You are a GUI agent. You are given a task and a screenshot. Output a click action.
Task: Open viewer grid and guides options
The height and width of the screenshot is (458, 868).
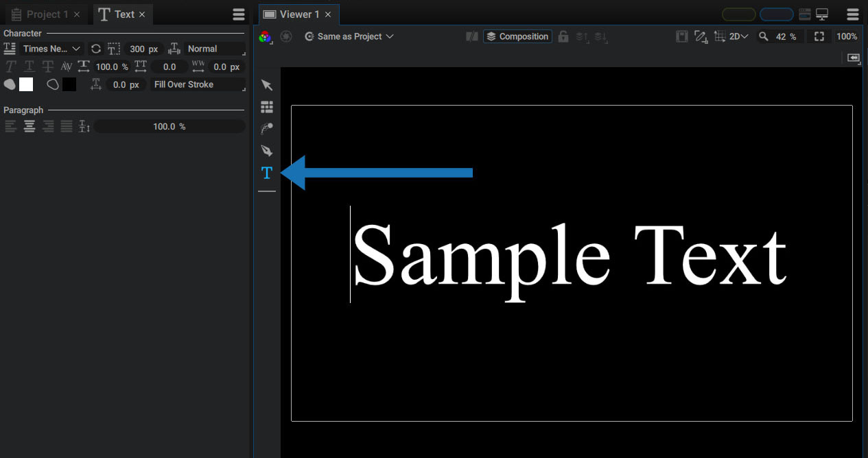click(x=720, y=36)
